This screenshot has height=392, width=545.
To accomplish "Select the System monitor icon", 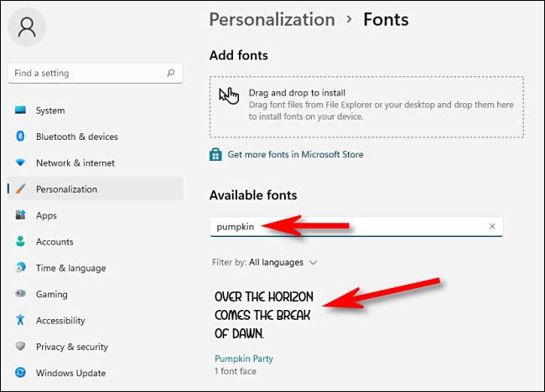I will pyautogui.click(x=20, y=111).
